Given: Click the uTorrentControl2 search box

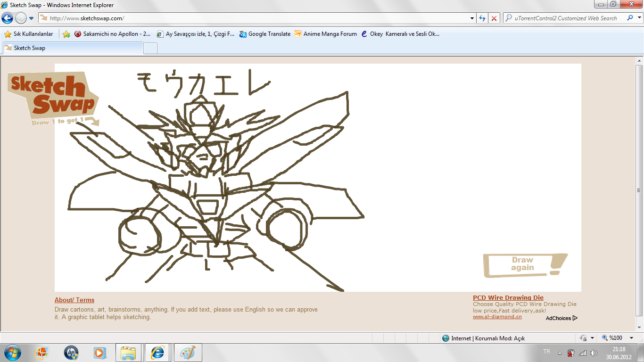Looking at the screenshot, I should coord(565,18).
